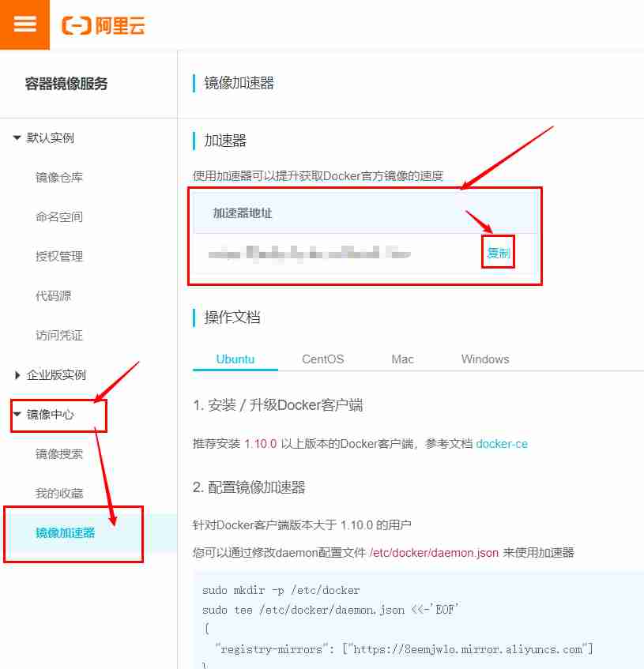Viewport: 644px width, 669px height.
Task: Click the registry-mirrors code line
Action: 404,649
